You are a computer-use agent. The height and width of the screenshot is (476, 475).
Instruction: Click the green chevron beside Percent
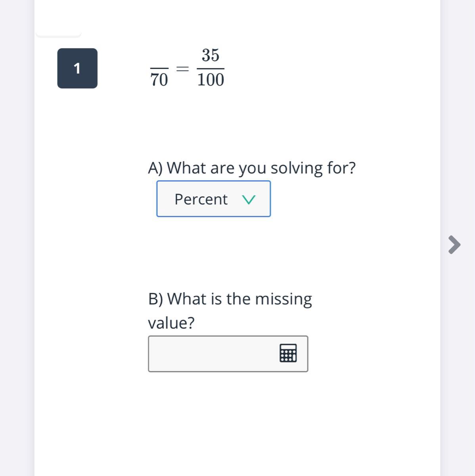pos(249,200)
